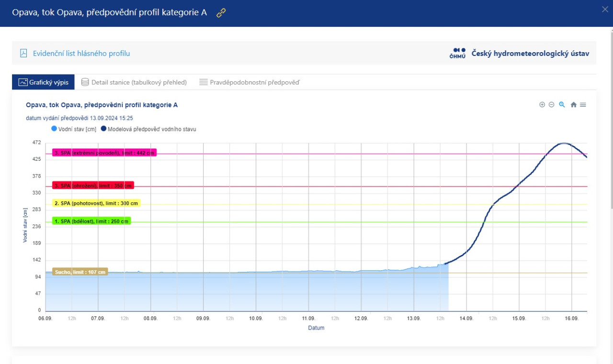Viewport: 613px width, 364px height.
Task: Click the Grafický výpis chart icon
Action: (23, 82)
